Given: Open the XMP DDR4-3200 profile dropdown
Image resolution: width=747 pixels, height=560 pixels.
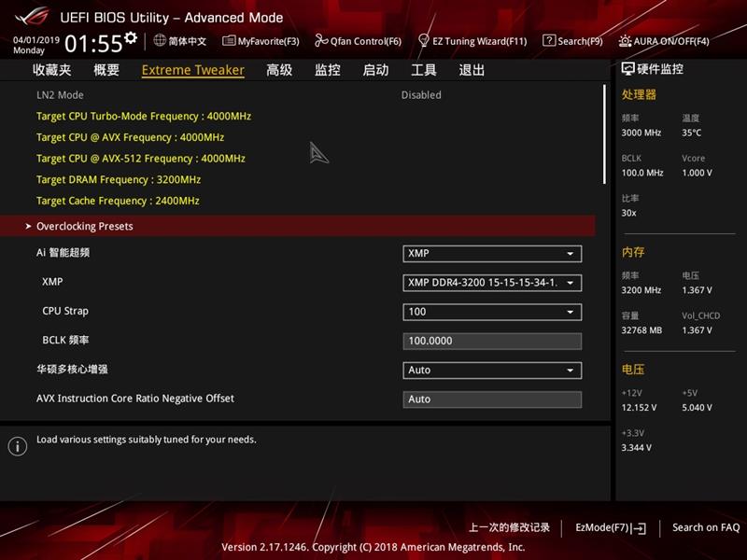Looking at the screenshot, I should point(492,283).
